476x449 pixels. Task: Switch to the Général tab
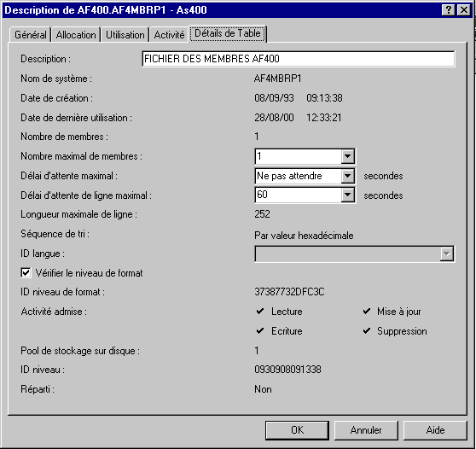[31, 35]
